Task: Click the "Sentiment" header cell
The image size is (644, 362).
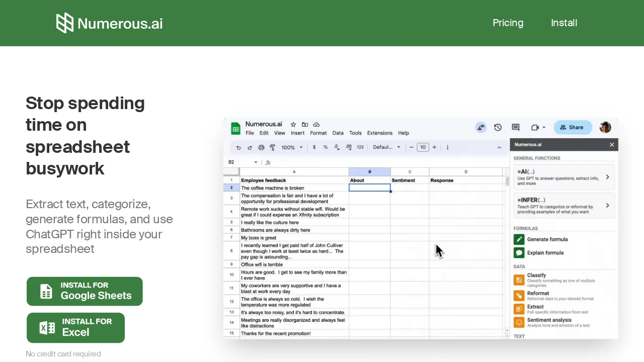Action: pyautogui.click(x=410, y=180)
